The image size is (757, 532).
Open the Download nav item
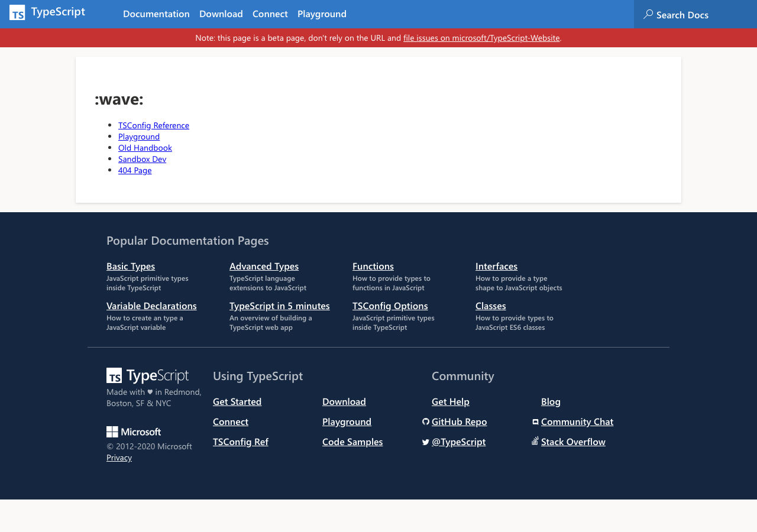pos(221,14)
